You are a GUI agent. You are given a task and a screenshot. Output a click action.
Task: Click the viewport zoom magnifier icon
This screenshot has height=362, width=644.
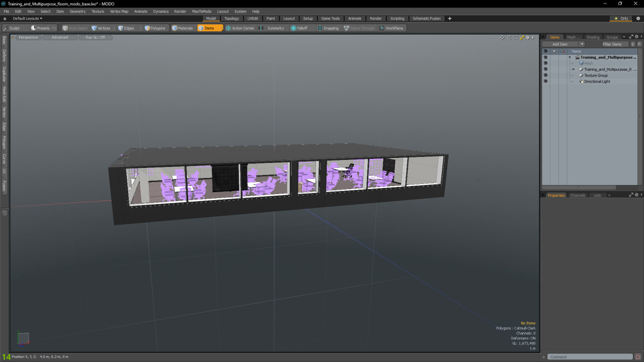pos(515,37)
